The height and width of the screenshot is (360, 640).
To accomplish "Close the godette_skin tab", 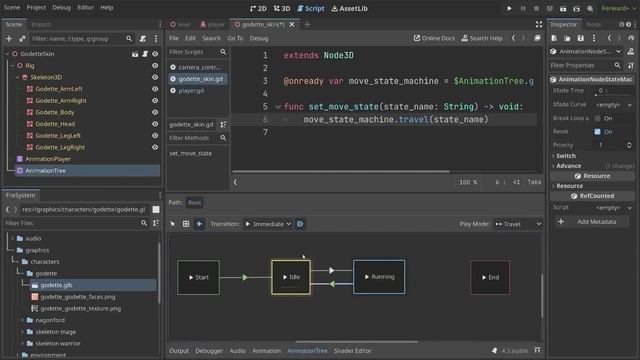I will [x=292, y=24].
